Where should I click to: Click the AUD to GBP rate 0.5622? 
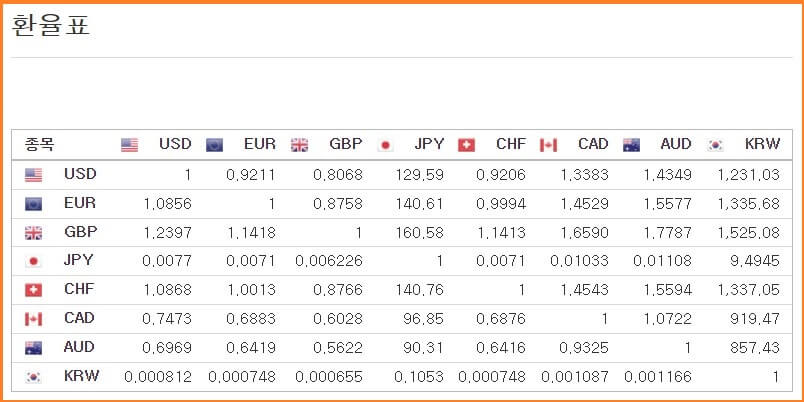tap(338, 348)
